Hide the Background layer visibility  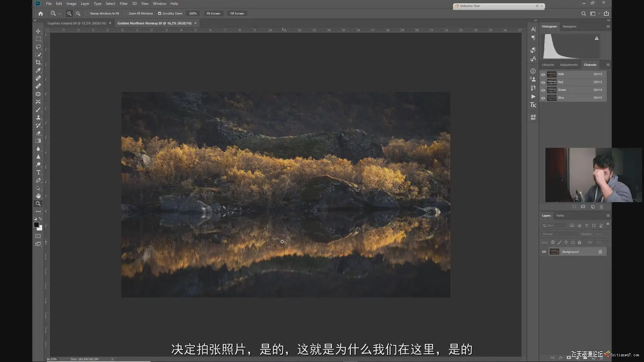pos(544,252)
